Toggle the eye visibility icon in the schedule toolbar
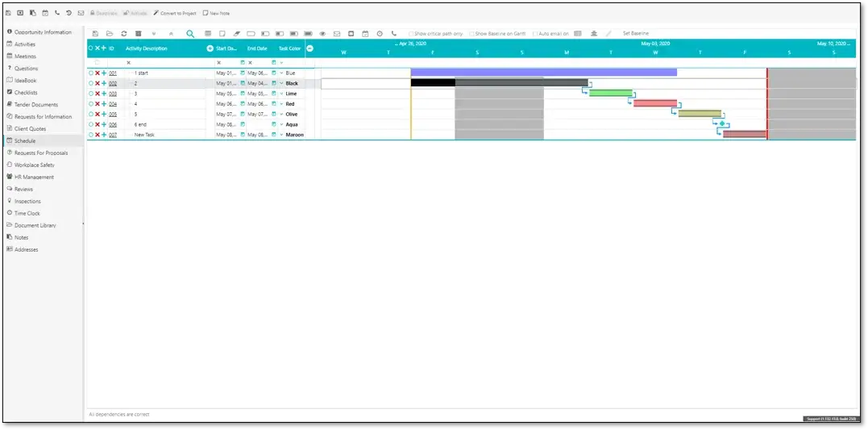The height and width of the screenshot is (430, 868). [x=322, y=34]
